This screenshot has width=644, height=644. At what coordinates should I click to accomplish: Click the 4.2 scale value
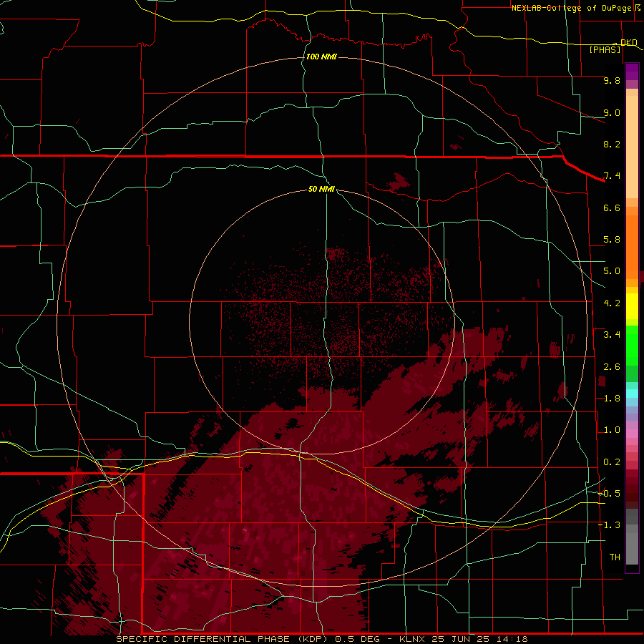[612, 303]
